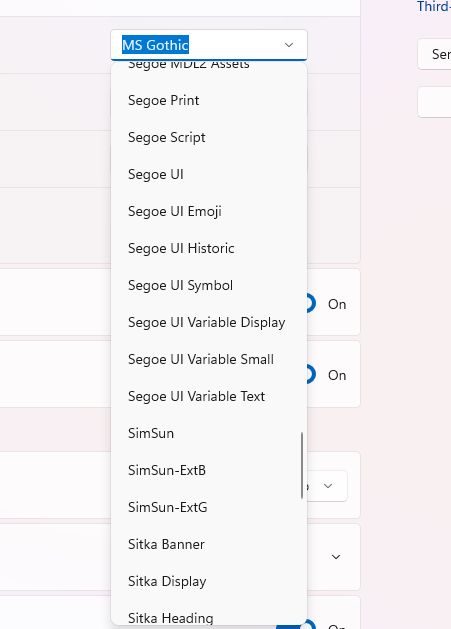The width and height of the screenshot is (451, 629).
Task: Toggle the second On switch below Variable Display
Action: coord(312,375)
